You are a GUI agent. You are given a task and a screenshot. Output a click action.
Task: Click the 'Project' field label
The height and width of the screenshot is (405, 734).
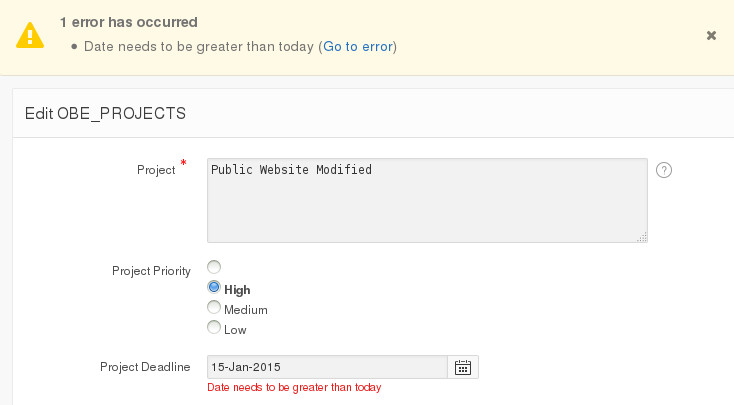[x=155, y=169]
